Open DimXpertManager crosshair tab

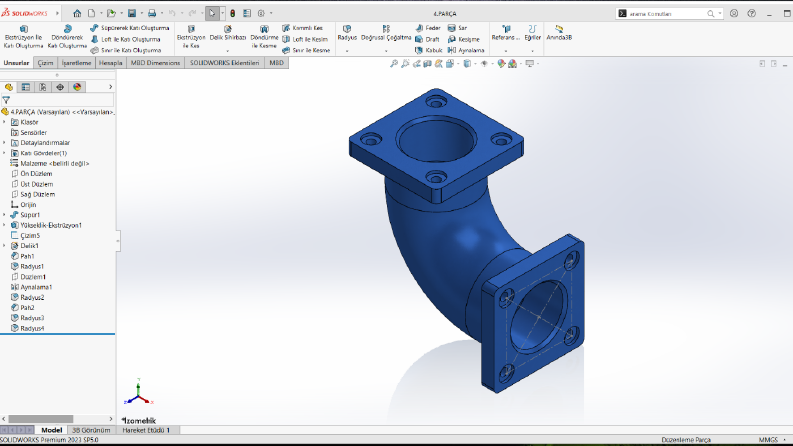pyautogui.click(x=60, y=87)
